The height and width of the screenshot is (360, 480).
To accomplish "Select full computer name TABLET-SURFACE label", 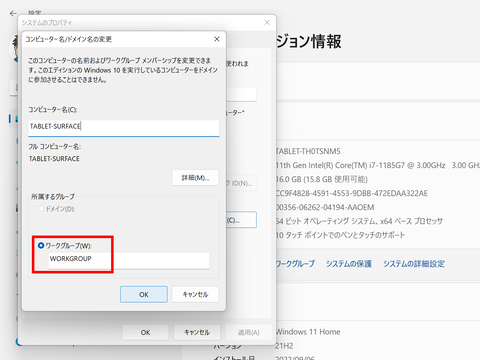I will (54, 159).
